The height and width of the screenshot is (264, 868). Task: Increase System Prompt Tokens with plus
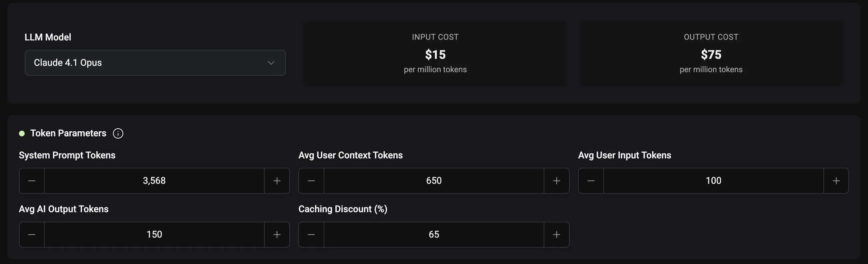[277, 180]
